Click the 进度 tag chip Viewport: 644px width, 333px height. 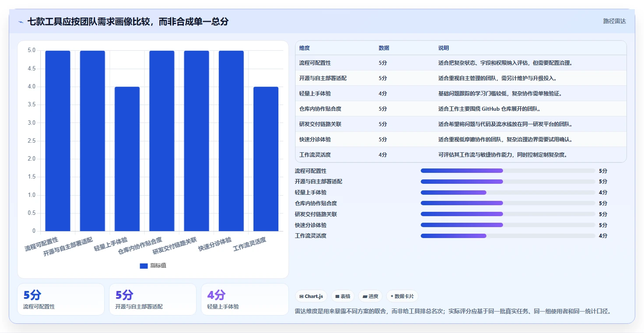point(370,296)
